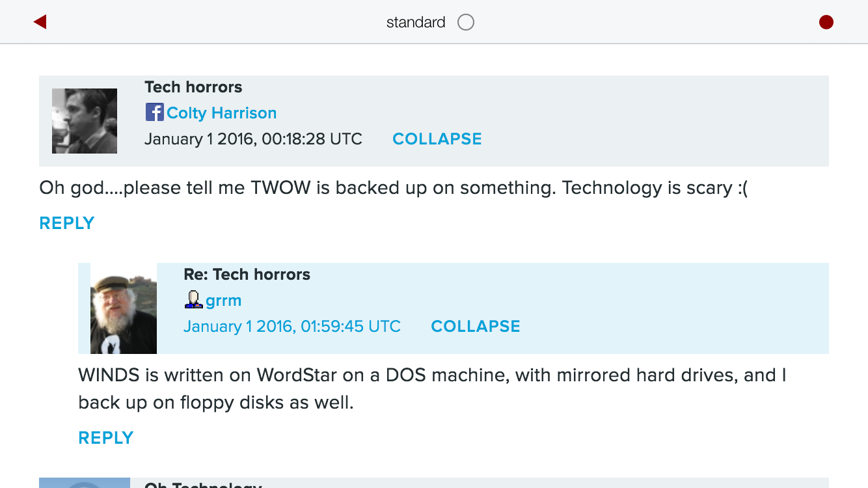Click the Tech horrors comment title

pos(193,87)
